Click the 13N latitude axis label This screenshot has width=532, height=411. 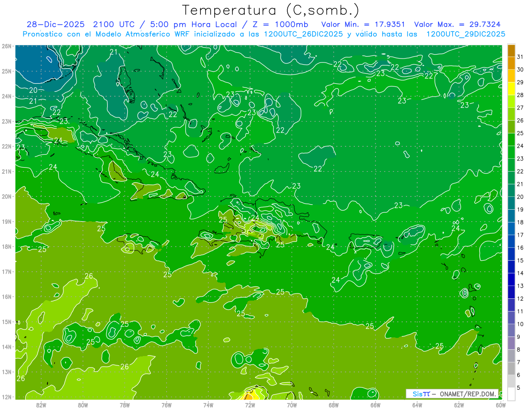[7, 372]
